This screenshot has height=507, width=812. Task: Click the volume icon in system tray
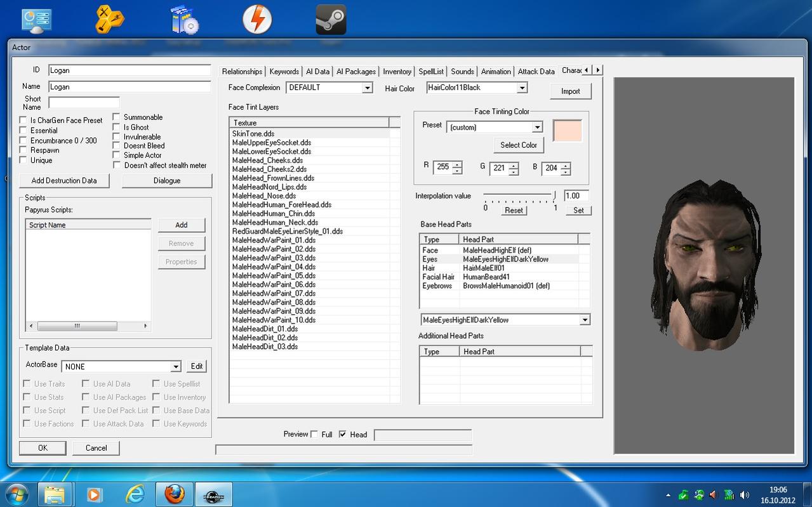tap(745, 494)
